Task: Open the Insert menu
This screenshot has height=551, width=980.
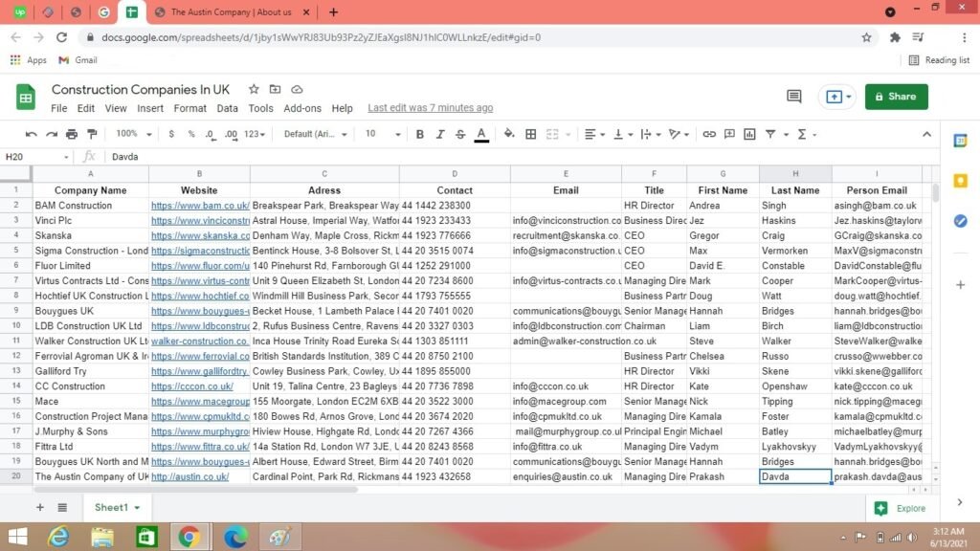Action: 150,108
